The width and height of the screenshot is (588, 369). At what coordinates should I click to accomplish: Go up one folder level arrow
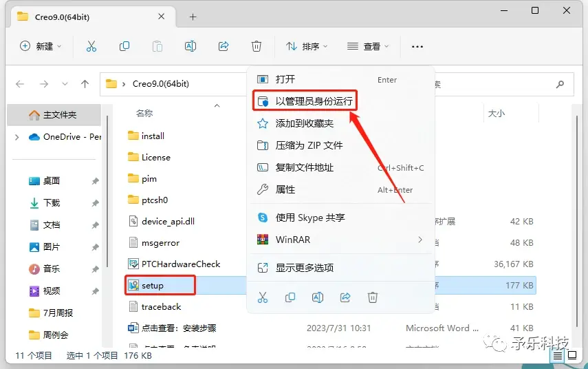[85, 84]
